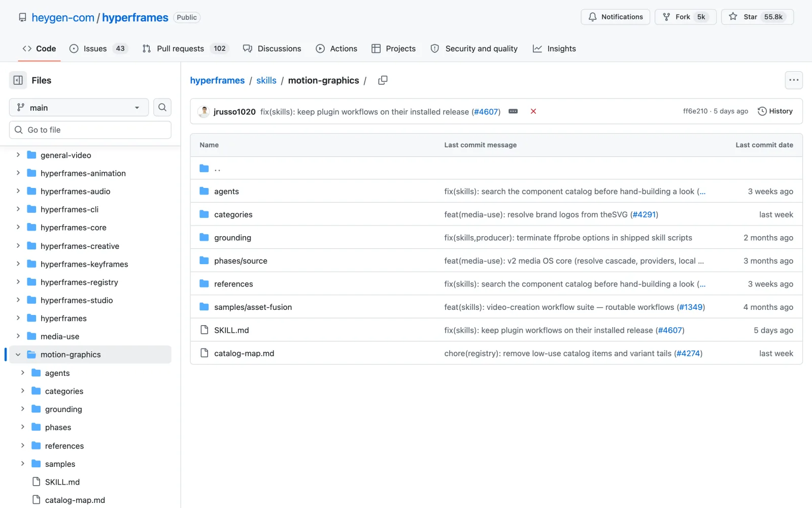This screenshot has width=812, height=508.
Task: Switch to the Issues tab
Action: (x=98, y=49)
